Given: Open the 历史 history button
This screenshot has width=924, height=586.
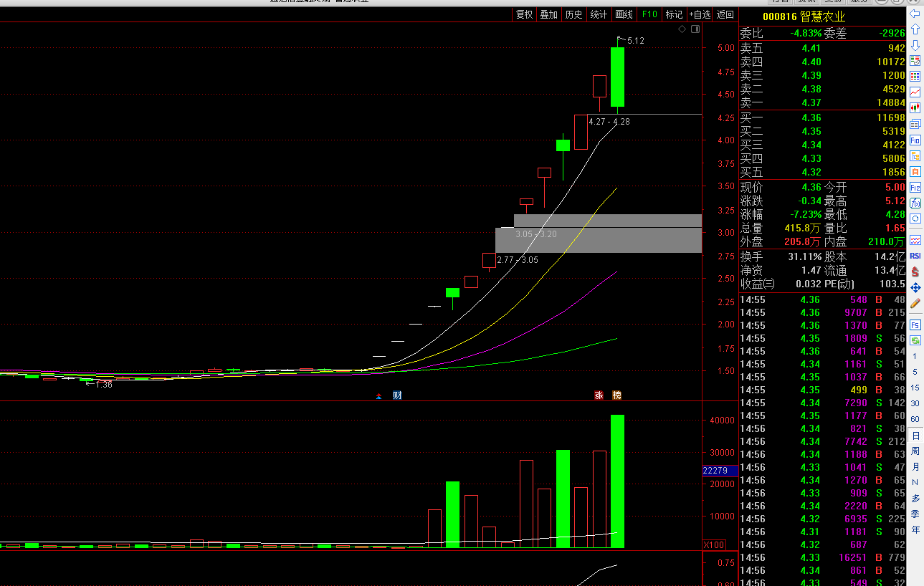Looking at the screenshot, I should click(573, 14).
